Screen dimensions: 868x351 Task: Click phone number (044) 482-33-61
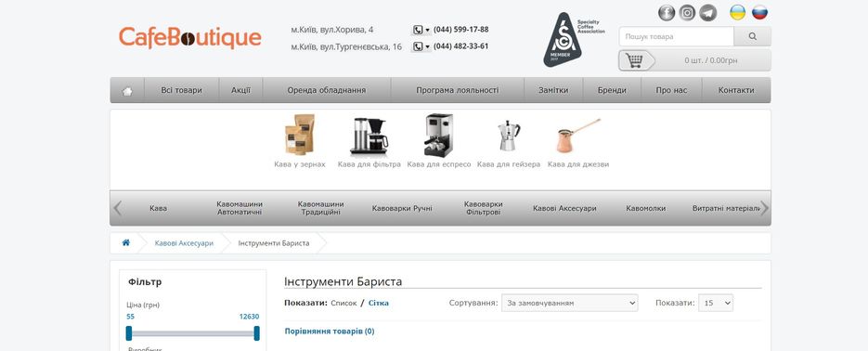click(x=460, y=45)
